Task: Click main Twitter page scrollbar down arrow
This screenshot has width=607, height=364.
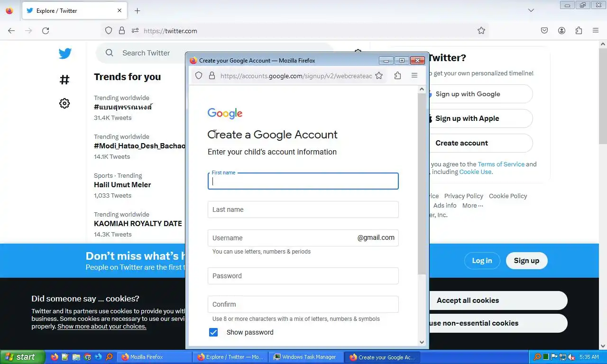Action: coord(603,346)
